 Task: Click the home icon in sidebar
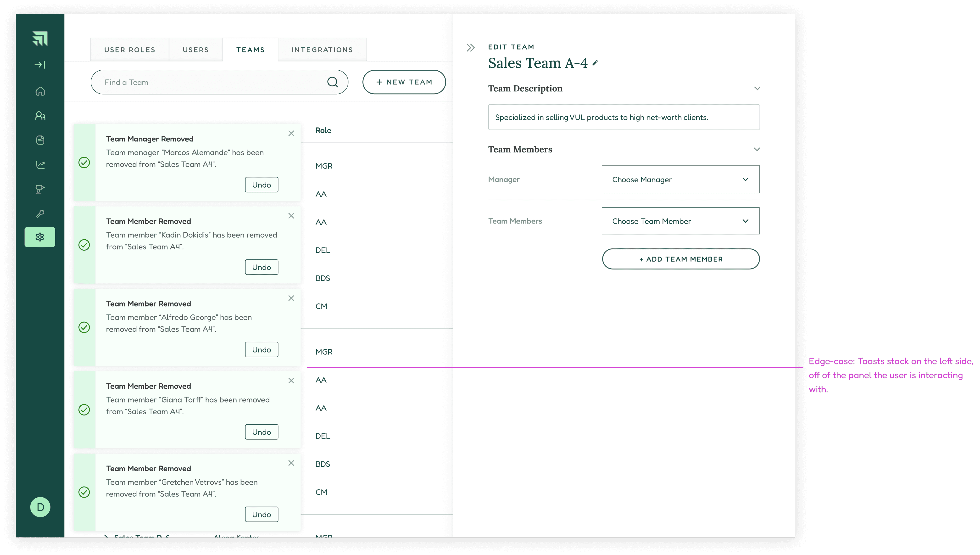(x=40, y=91)
